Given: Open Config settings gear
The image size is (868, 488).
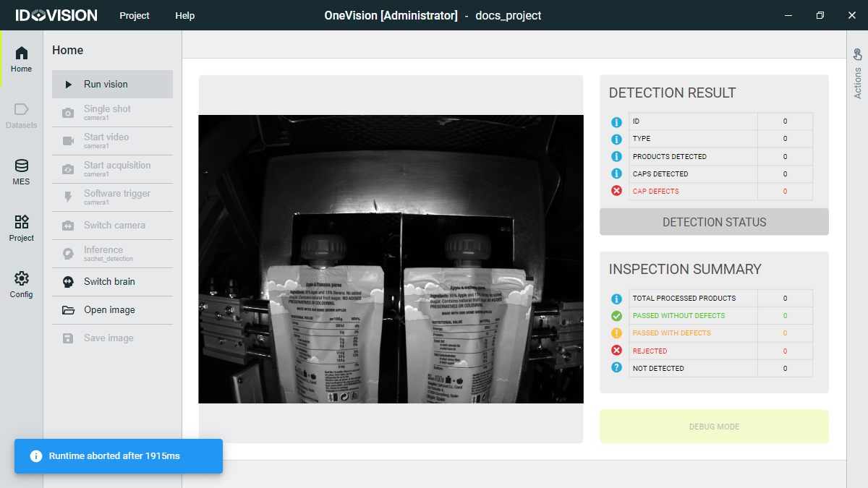Looking at the screenshot, I should [x=22, y=285].
